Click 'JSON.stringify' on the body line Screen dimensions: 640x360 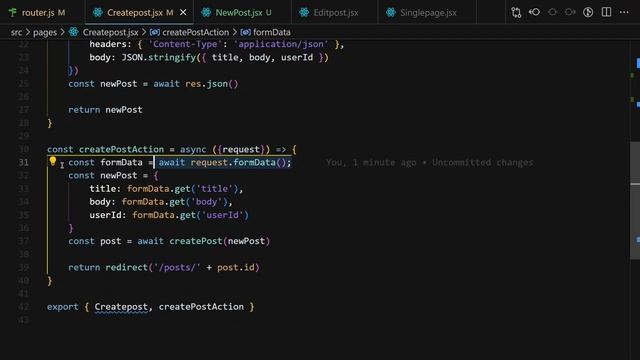coord(159,58)
